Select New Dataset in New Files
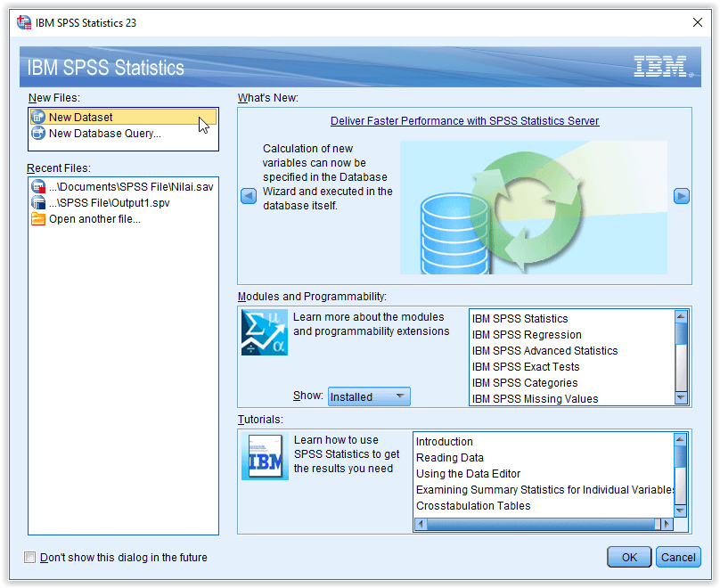The width and height of the screenshot is (720, 588). tap(123, 117)
